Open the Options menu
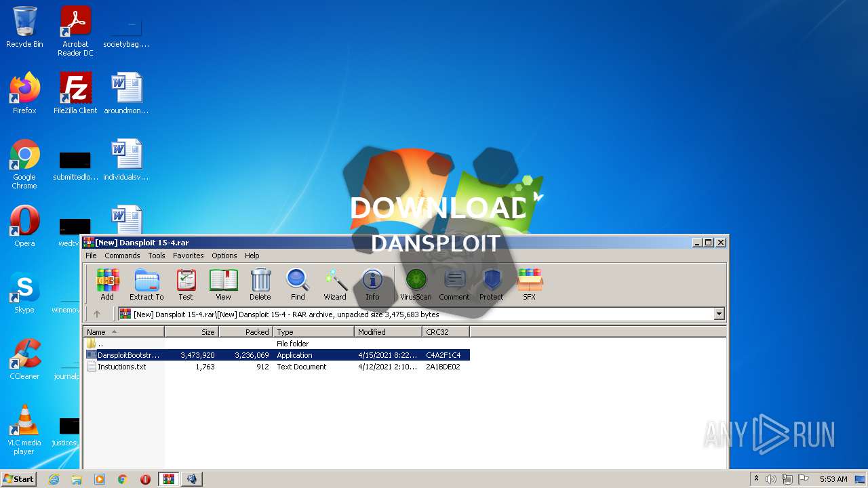Image resolution: width=868 pixels, height=488 pixels. click(x=224, y=256)
